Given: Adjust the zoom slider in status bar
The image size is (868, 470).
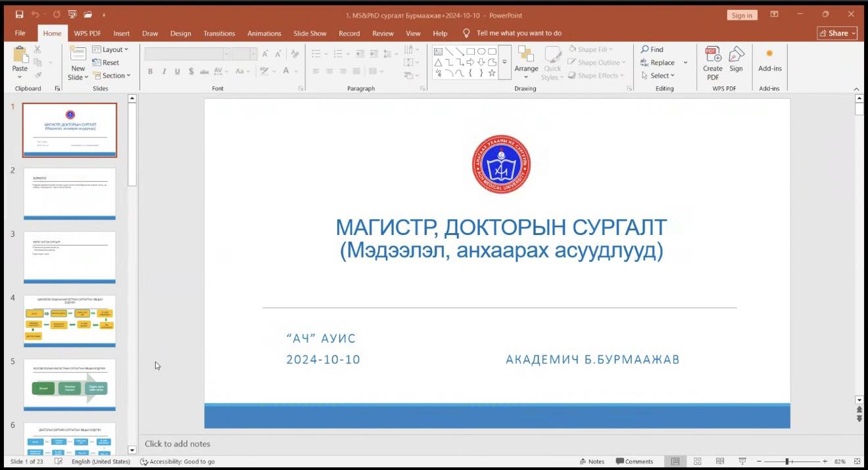Looking at the screenshot, I should click(x=788, y=461).
